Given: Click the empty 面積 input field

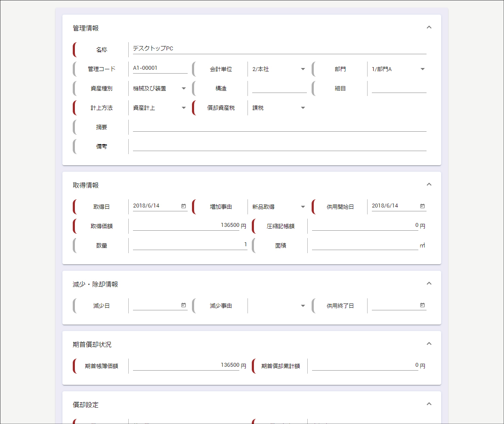Looking at the screenshot, I should point(365,244).
